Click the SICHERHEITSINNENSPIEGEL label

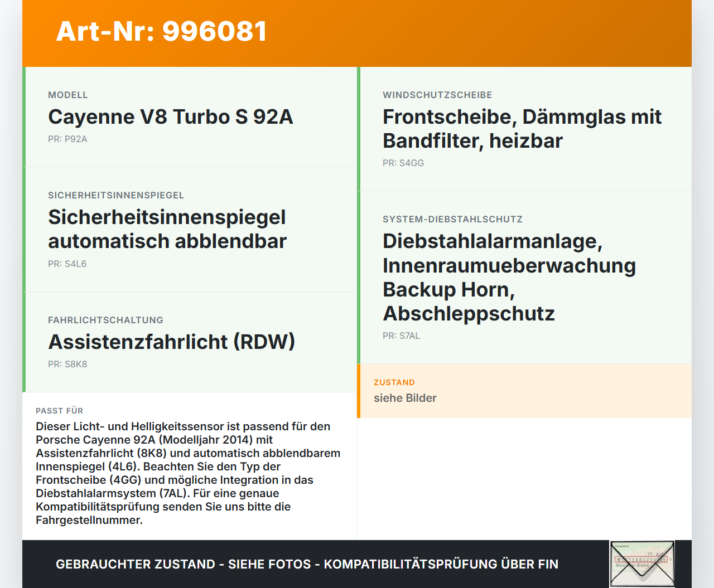point(116,195)
